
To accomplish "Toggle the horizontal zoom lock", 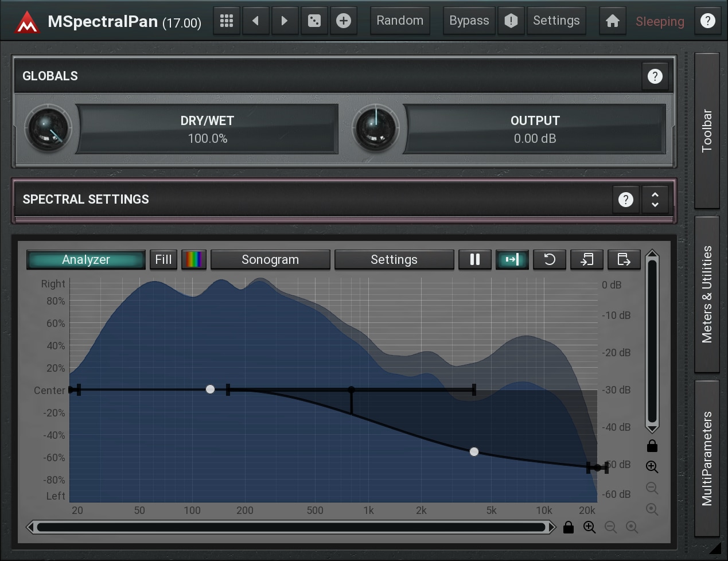I will tap(568, 527).
